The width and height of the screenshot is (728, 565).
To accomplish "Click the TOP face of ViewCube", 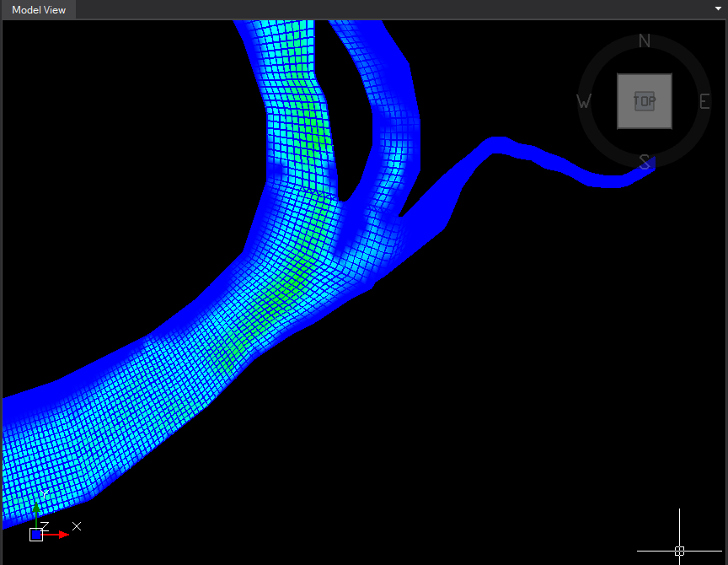I will click(645, 101).
